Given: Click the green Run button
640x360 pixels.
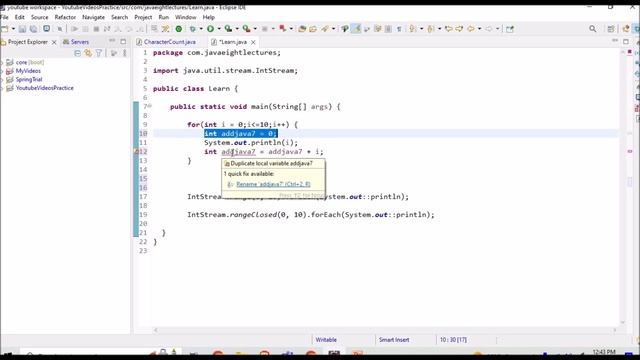Looking at the screenshot, I should (x=211, y=29).
